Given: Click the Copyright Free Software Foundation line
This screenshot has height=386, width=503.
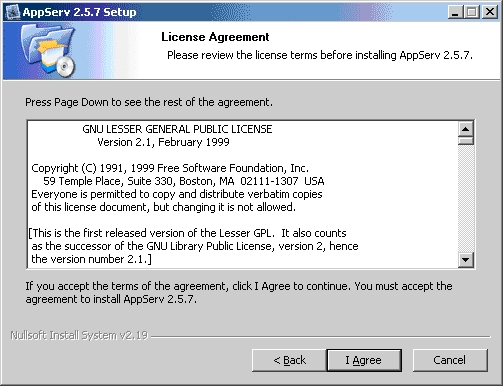Looking at the screenshot, I should 170,168.
